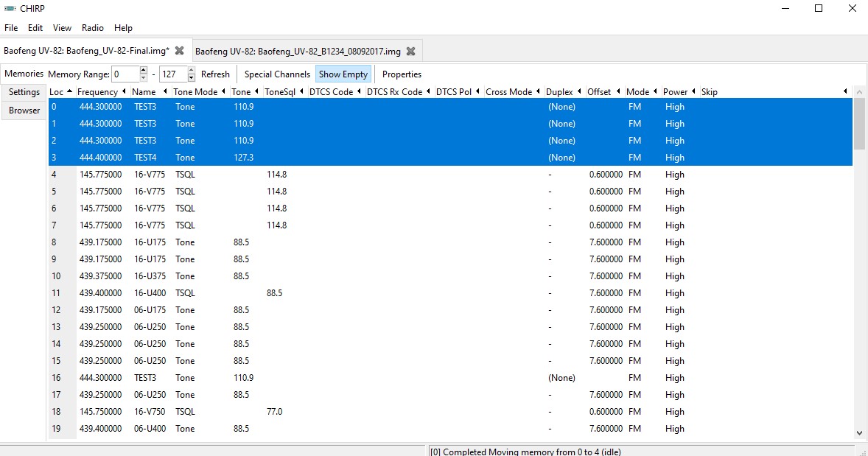Sort by the Loc column
The height and width of the screenshot is (456, 868).
tap(61, 92)
